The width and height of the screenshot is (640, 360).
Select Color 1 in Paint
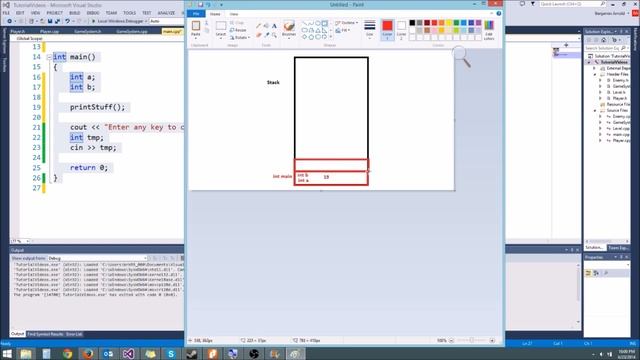387,29
